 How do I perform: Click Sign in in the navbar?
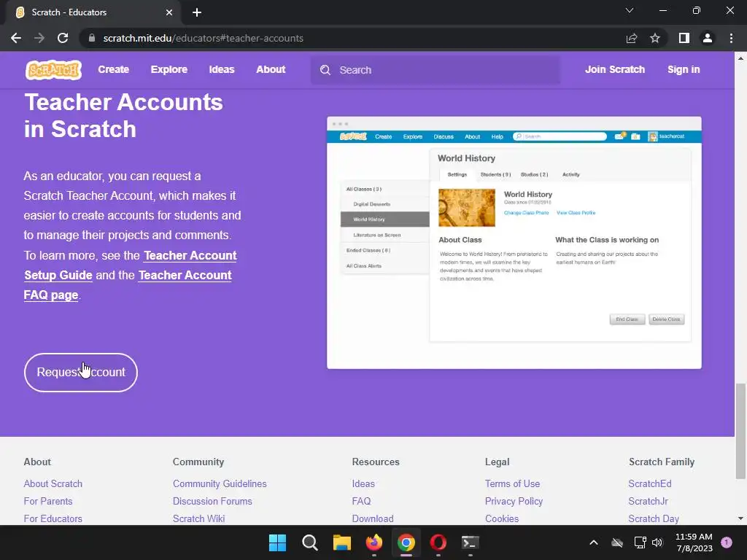(x=684, y=69)
